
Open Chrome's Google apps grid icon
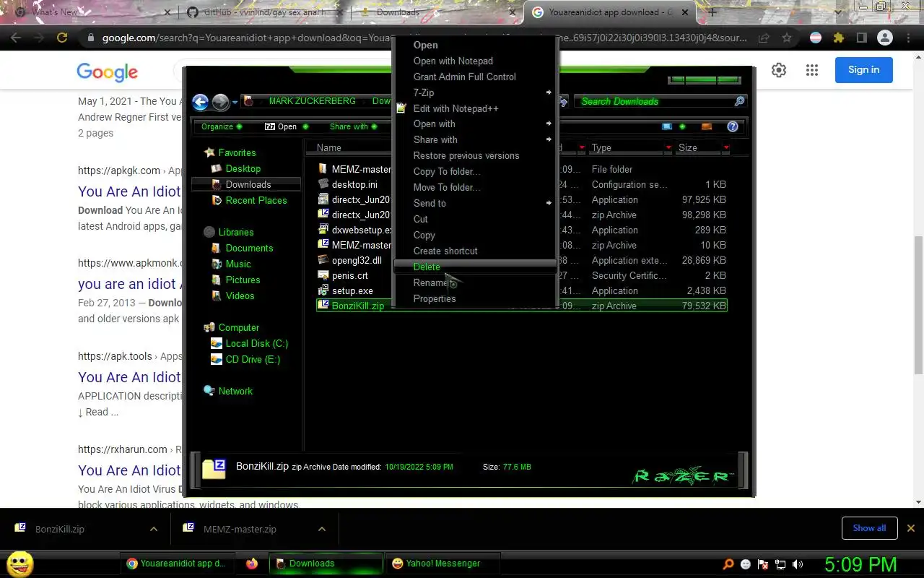click(x=812, y=70)
